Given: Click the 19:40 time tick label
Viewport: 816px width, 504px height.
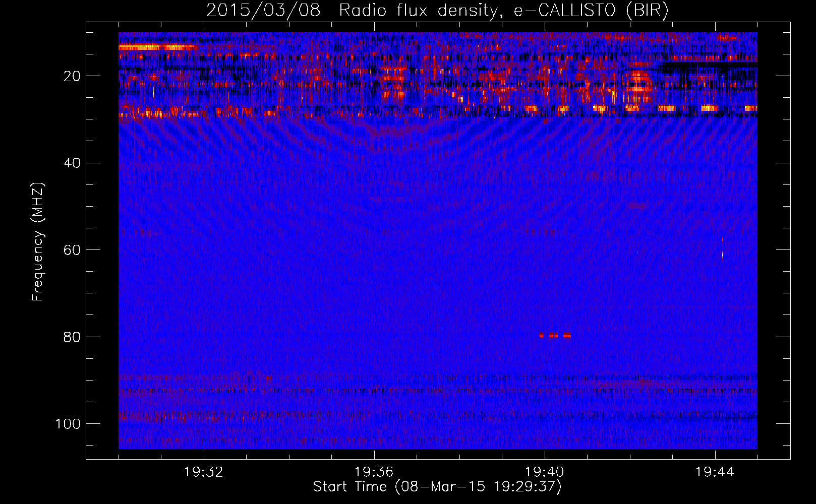Looking at the screenshot, I should [545, 472].
